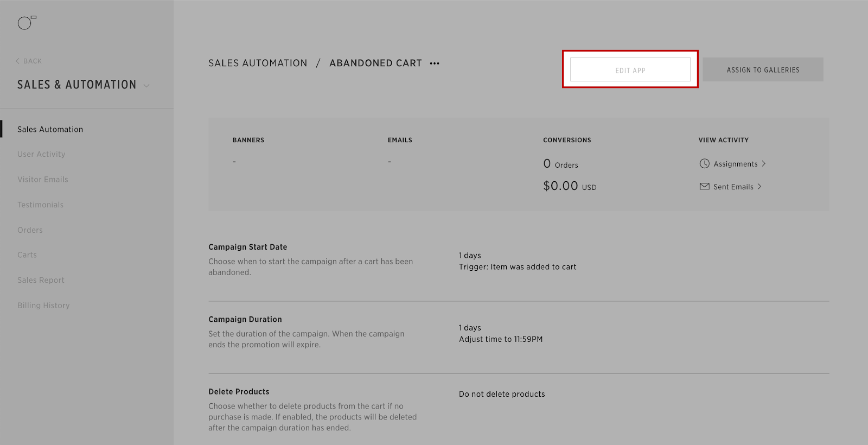Click Delete Products heading
Viewport: 868px width, 445px height.
click(x=239, y=392)
